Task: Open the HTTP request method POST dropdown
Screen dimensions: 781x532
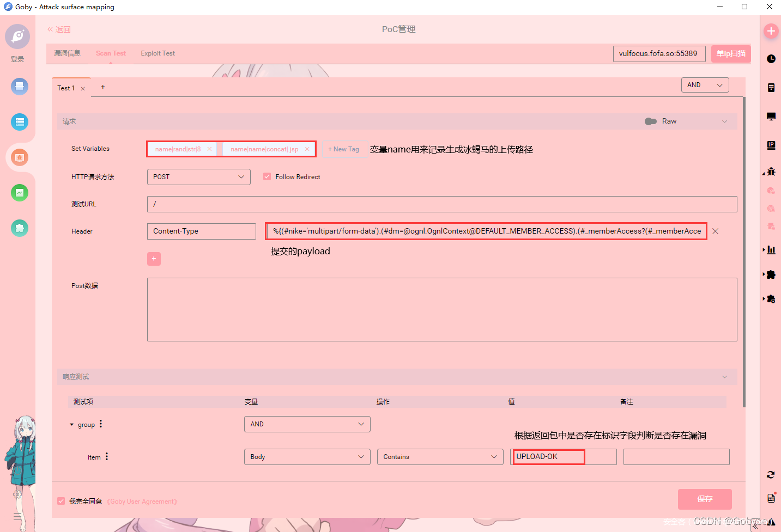Action: [199, 177]
